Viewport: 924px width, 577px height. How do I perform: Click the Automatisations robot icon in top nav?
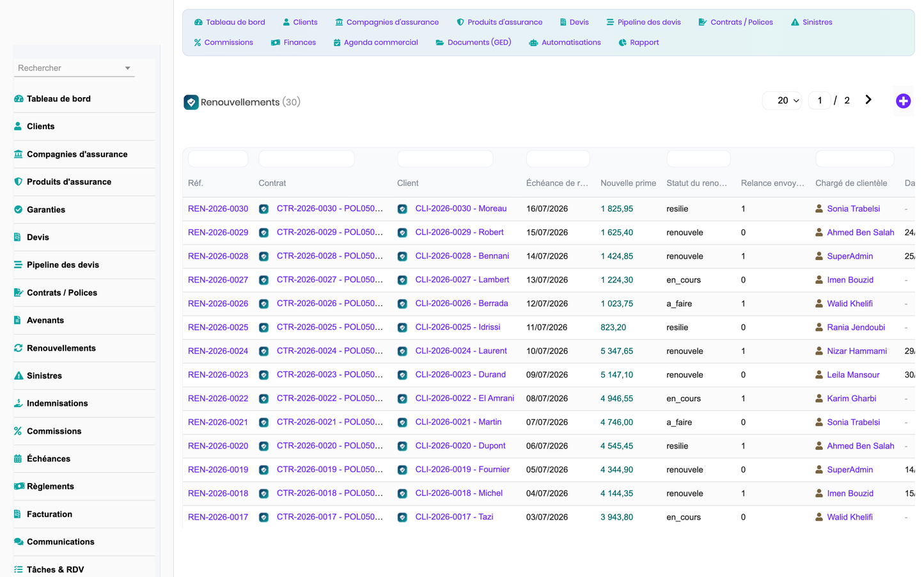coord(533,43)
